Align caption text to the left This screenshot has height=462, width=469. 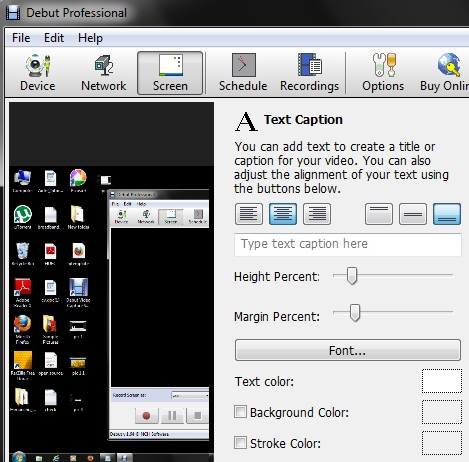pyautogui.click(x=249, y=214)
